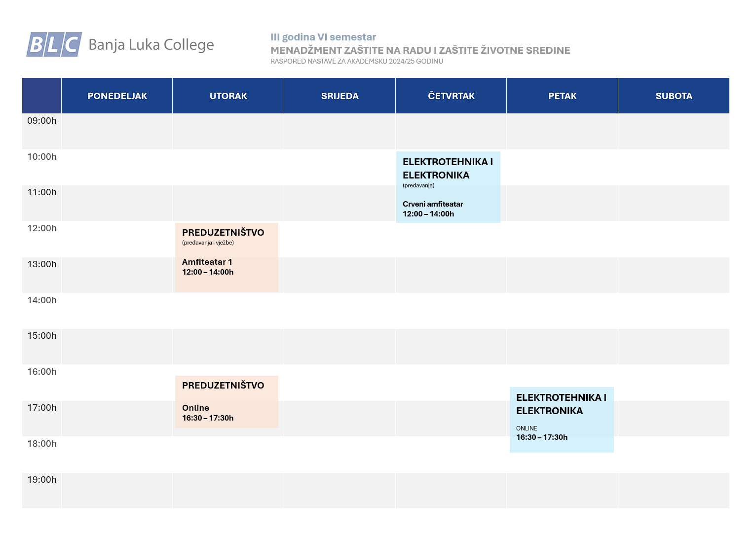The width and height of the screenshot is (756, 533).
Task: Click the Thursday 12:00 – 14:00h time text
Action: [428, 214]
